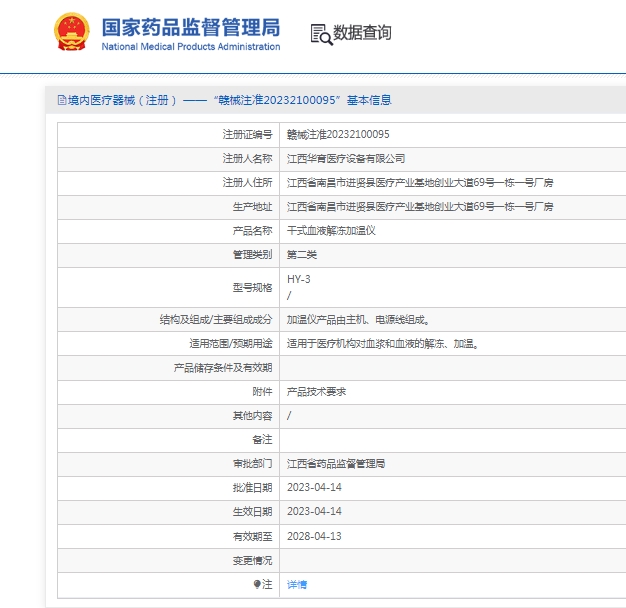Click the 产品名称 row label
The image size is (626, 608).
(252, 230)
